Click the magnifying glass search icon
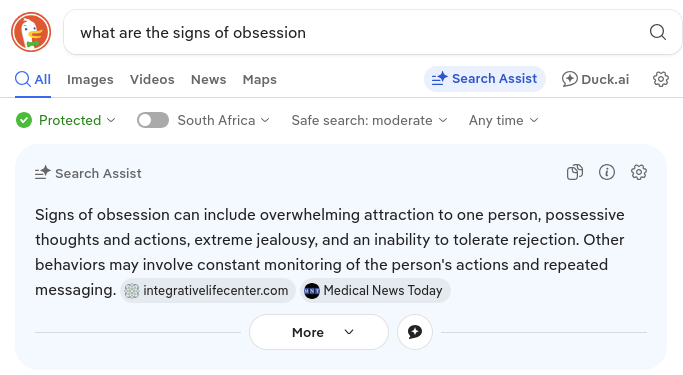683x375 pixels. pyautogui.click(x=657, y=32)
